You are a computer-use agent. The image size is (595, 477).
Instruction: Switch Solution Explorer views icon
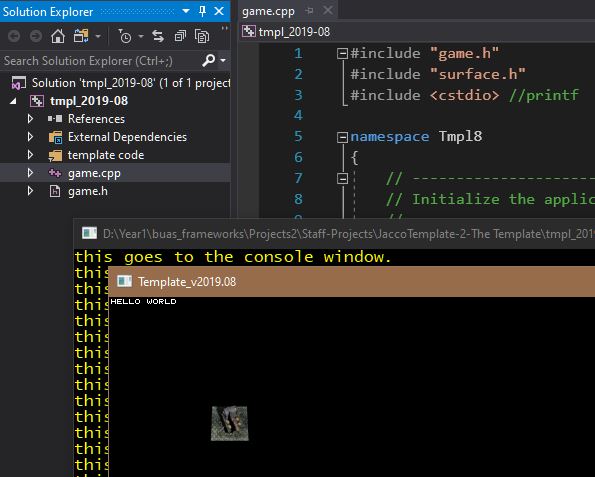pyautogui.click(x=81, y=36)
